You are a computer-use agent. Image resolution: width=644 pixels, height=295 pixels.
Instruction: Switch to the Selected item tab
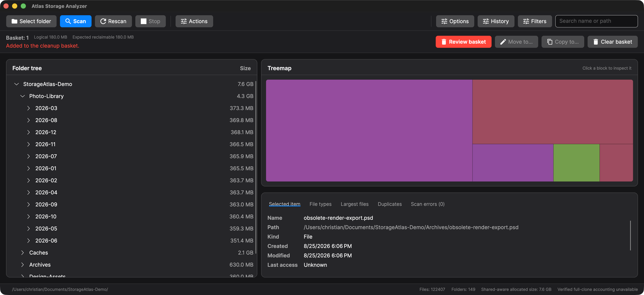click(x=285, y=204)
